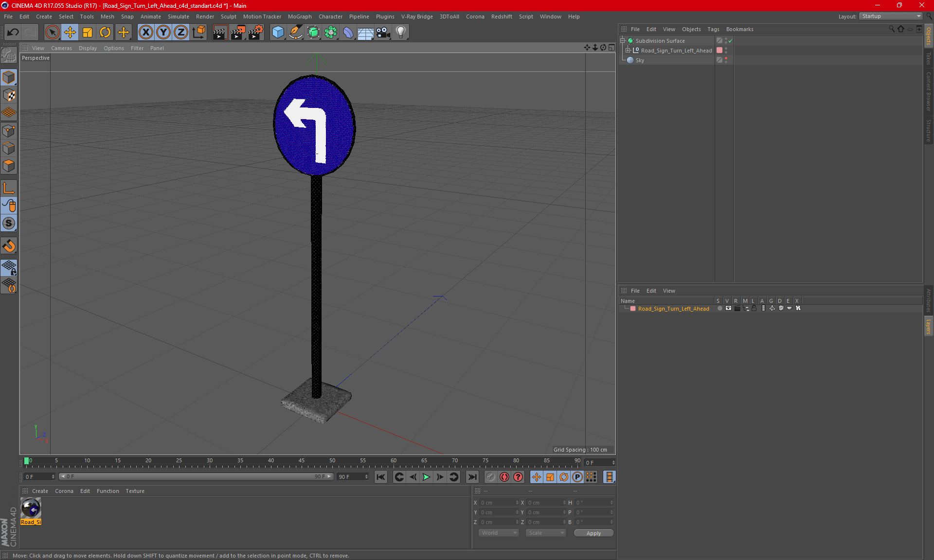Add a Subdivision Surface generator

[313, 32]
